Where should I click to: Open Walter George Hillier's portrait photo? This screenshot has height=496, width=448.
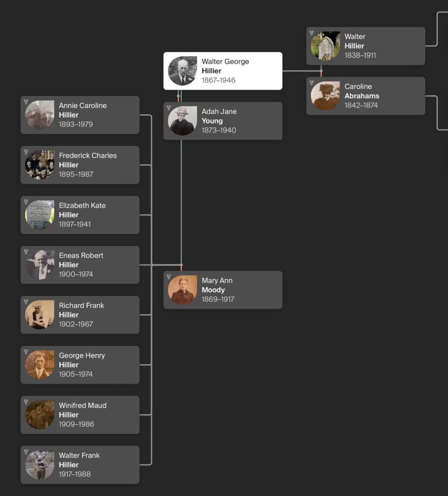click(x=183, y=71)
